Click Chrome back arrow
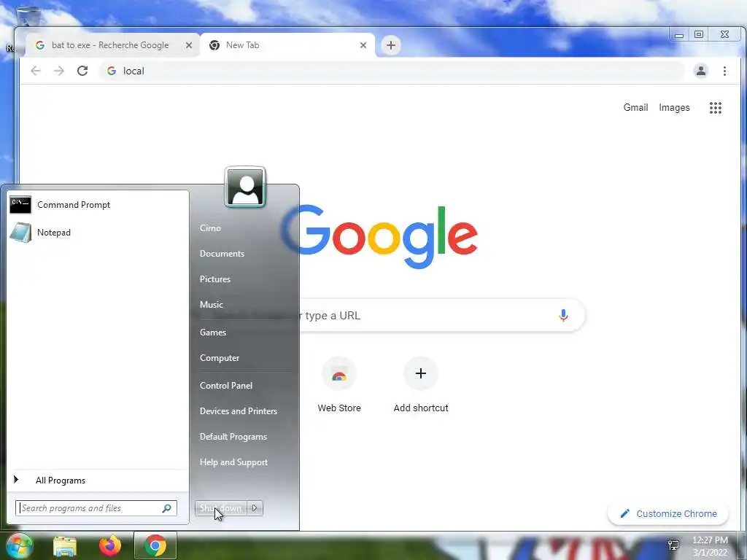Screen dimensions: 747x560 click(36, 71)
